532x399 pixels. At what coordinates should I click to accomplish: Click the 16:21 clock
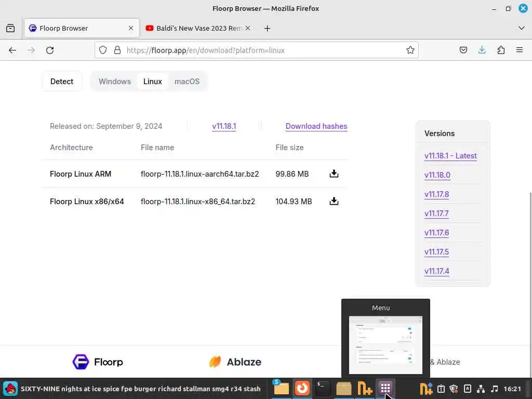pyautogui.click(x=512, y=389)
